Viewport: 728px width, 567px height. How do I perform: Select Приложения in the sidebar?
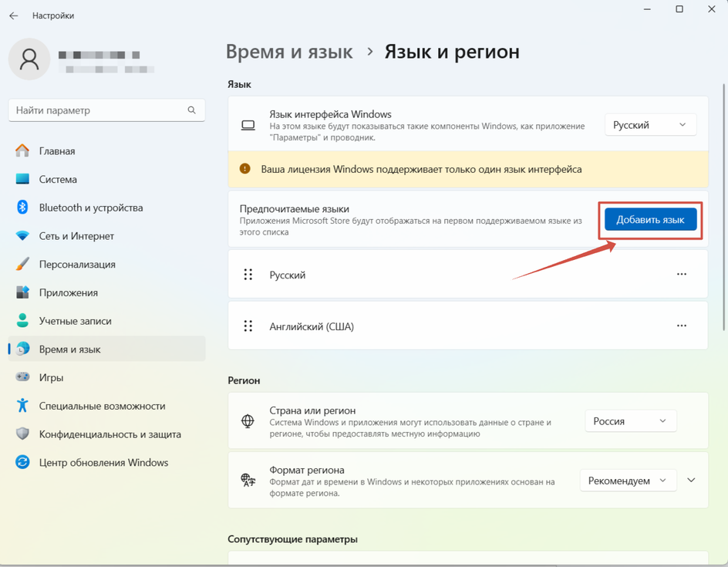pos(106,292)
